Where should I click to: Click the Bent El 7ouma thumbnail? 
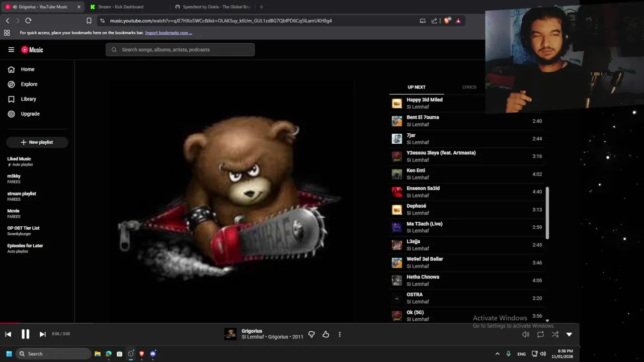[x=397, y=121]
